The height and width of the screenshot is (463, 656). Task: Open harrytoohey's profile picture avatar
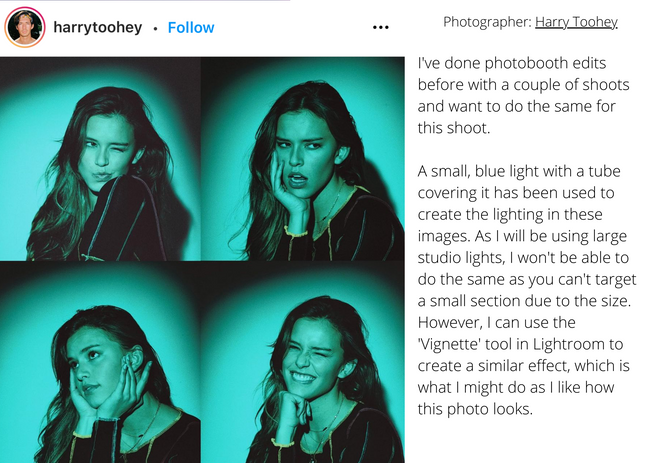[25, 27]
